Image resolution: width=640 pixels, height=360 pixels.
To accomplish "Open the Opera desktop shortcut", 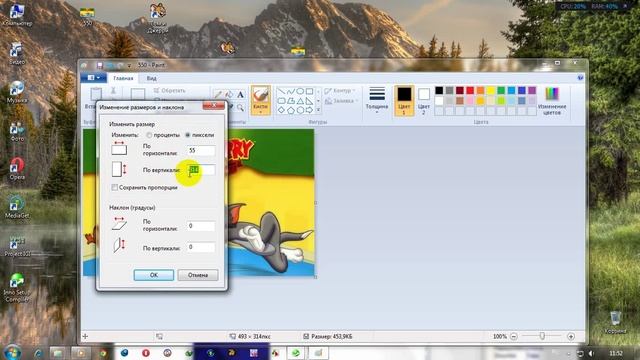I will (17, 169).
